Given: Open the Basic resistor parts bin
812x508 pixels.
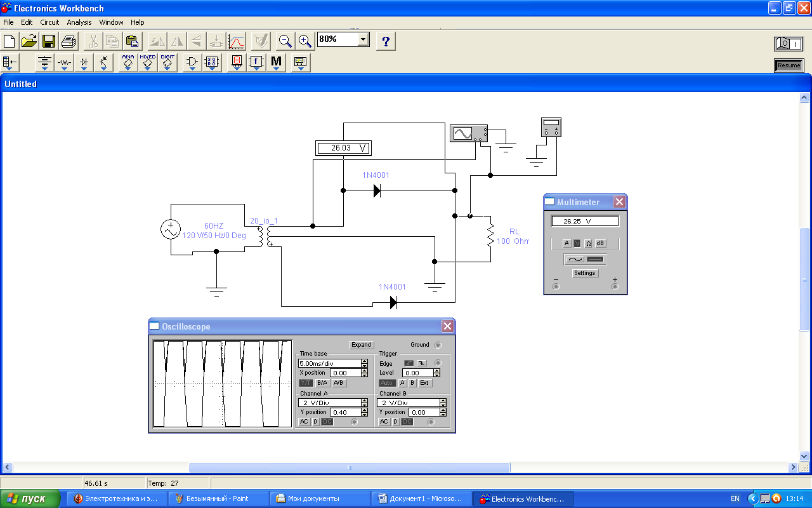Looking at the screenshot, I should tap(64, 62).
